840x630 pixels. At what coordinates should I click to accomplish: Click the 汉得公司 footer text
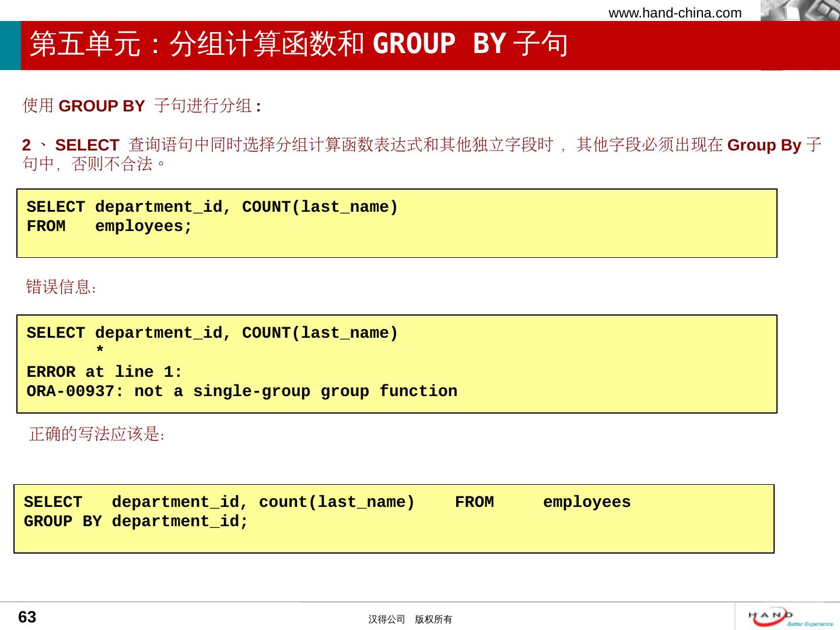(386, 619)
